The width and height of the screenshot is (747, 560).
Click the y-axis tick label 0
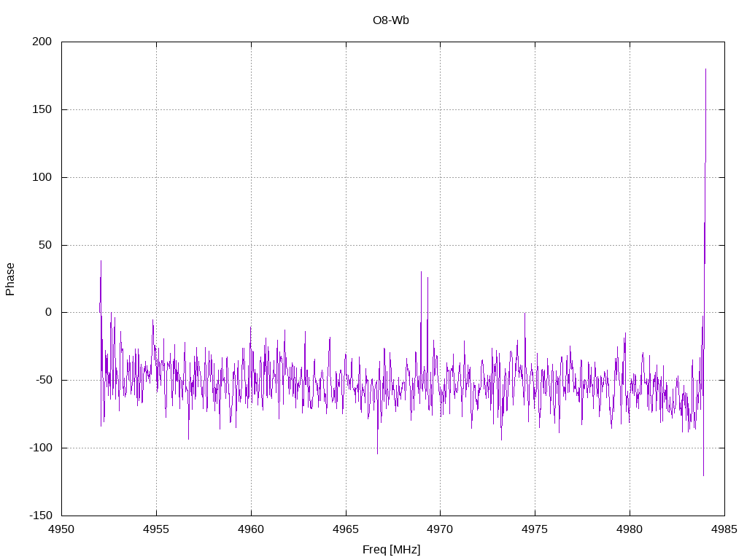pos(49,312)
